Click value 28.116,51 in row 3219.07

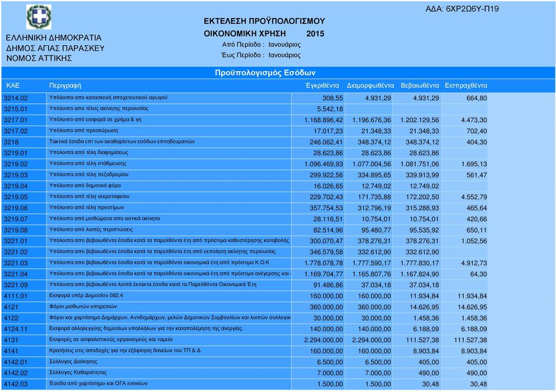(328, 219)
